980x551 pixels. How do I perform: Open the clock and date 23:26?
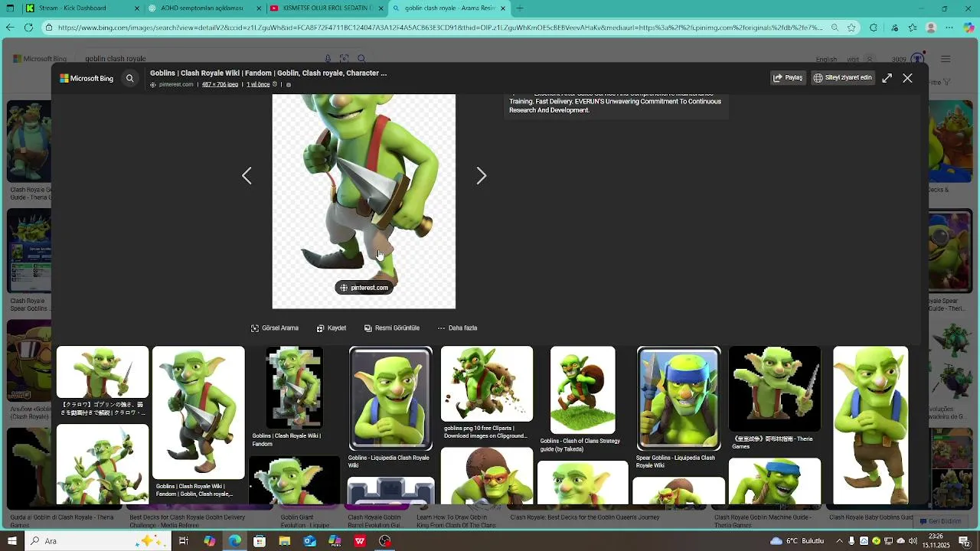click(936, 541)
